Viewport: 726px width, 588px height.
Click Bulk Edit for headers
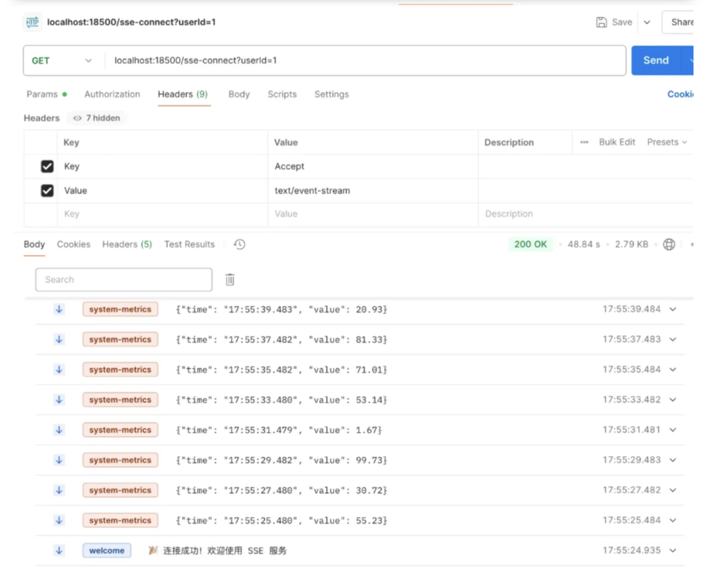pos(617,142)
